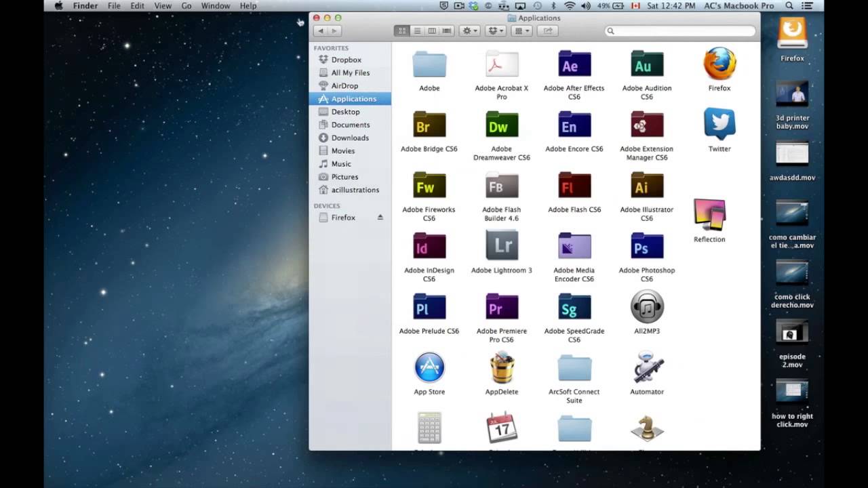Click the All2MP3 app icon
The height and width of the screenshot is (488, 868).
tap(647, 307)
